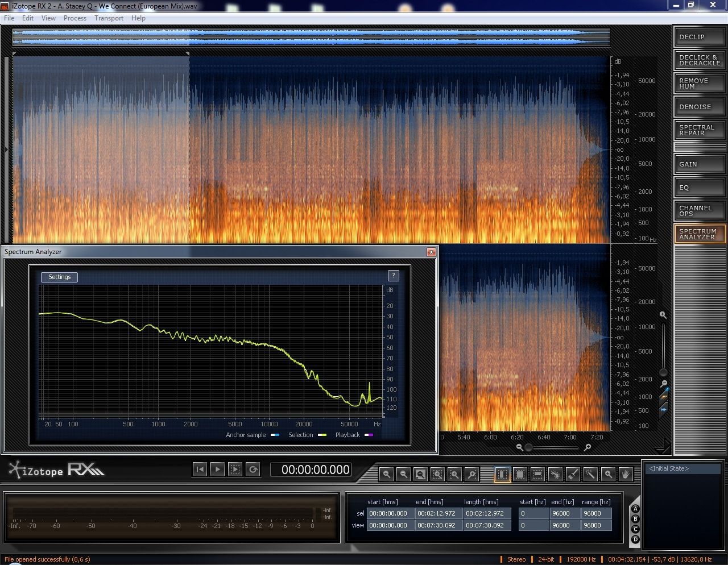Open the Transport menu
The height and width of the screenshot is (565, 728).
click(x=109, y=18)
